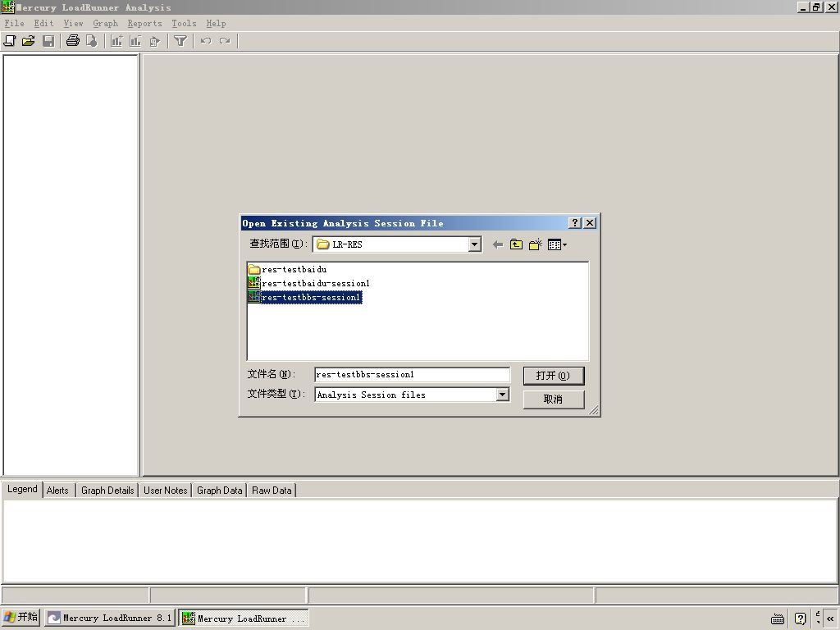Open the Edit menu
This screenshot has width=840, height=630.
click(44, 24)
